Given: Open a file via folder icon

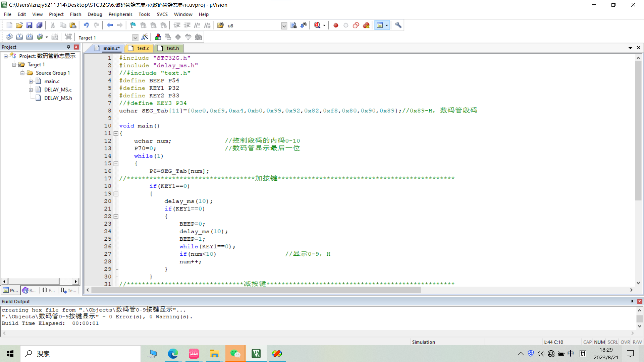Looking at the screenshot, I should pyautogui.click(x=19, y=25).
